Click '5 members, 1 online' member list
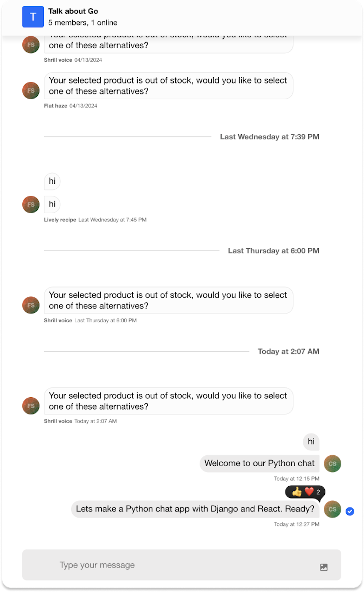The image size is (364, 592). pos(83,22)
